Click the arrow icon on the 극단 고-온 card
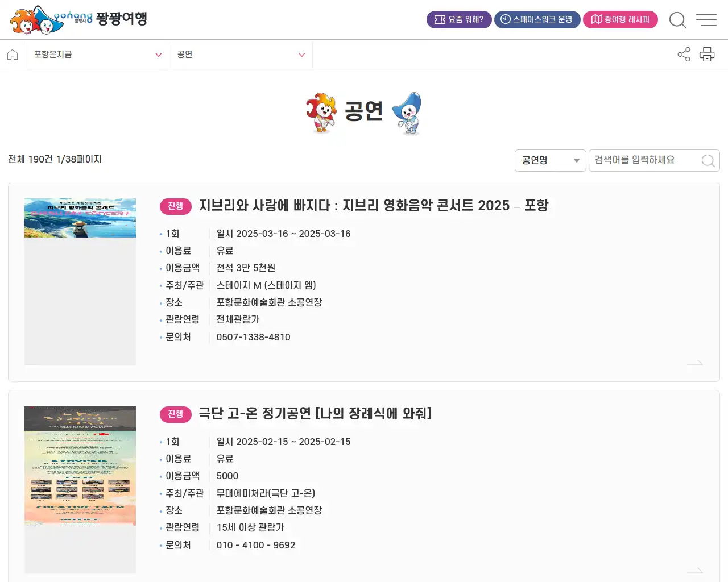The image size is (728, 582). (x=695, y=572)
